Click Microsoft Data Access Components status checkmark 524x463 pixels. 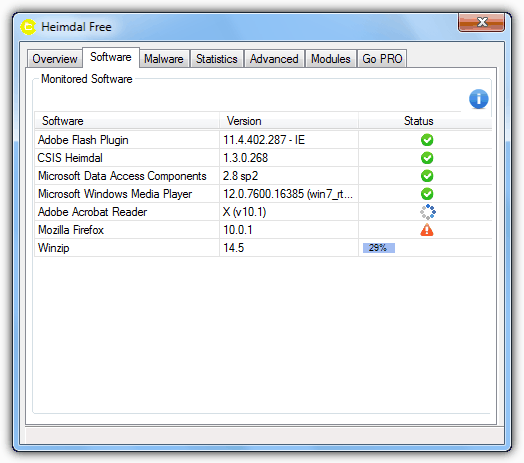pyautogui.click(x=427, y=176)
